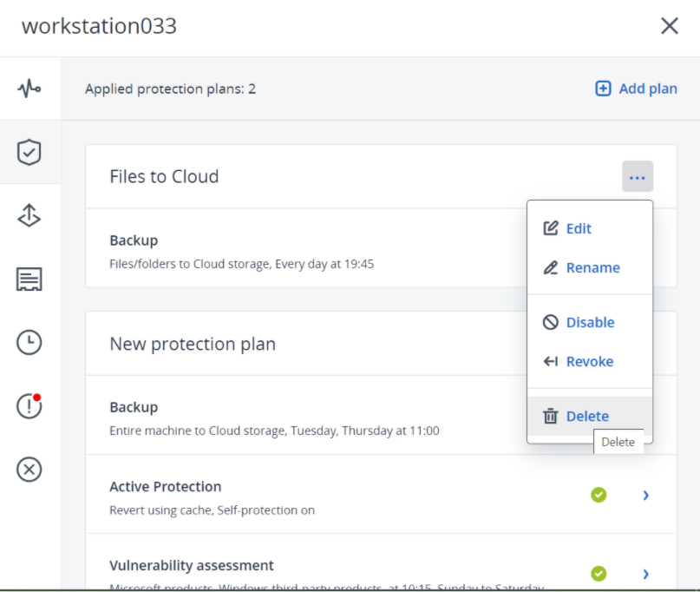Open the recovery sidebar icon
Screen dimensions: 700x592
coord(29,215)
